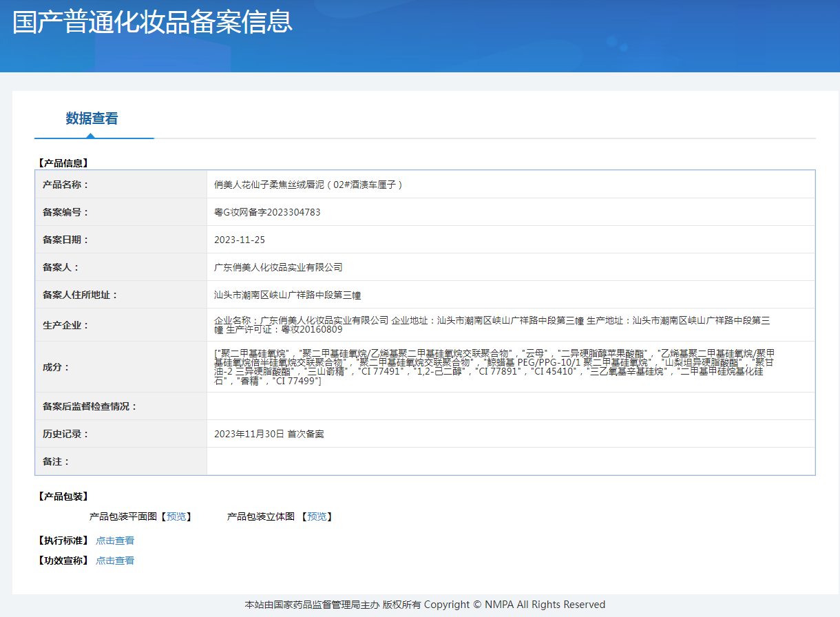Click the 生产企业 details text
The width and height of the screenshot is (840, 617).
[492, 324]
